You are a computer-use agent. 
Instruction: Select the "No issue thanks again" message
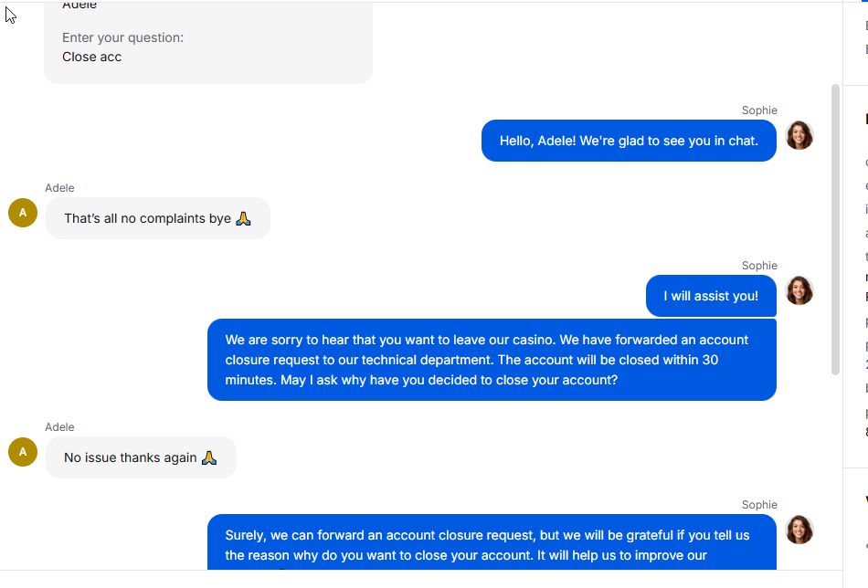click(x=141, y=457)
